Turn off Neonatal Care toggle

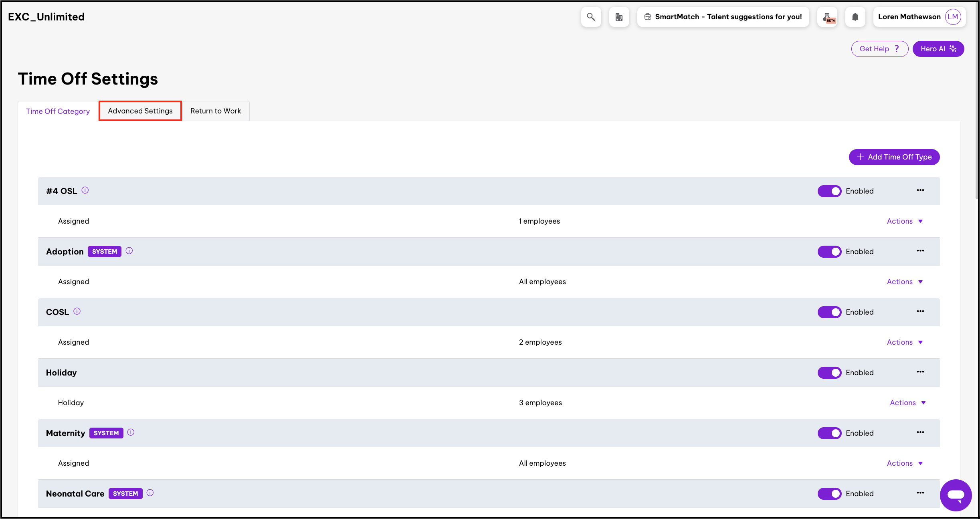pyautogui.click(x=829, y=494)
